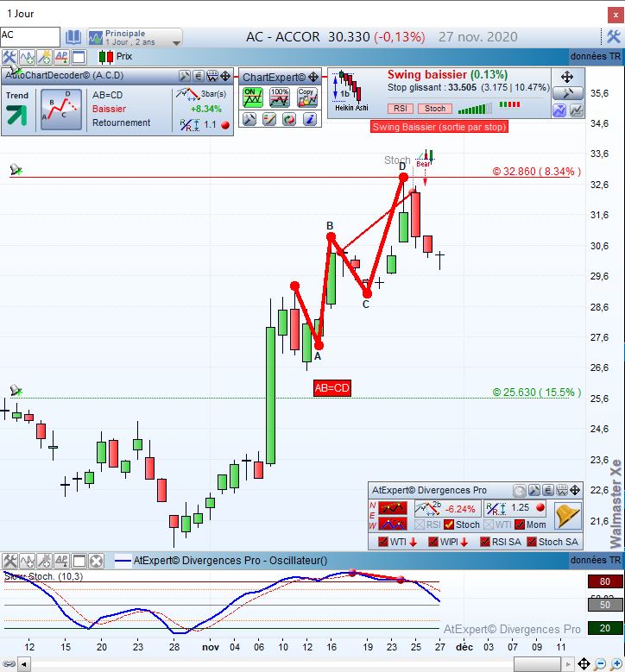Click the euro icon in AutoChartDecoder header
Screen dimensions: 625x672
(x=199, y=76)
